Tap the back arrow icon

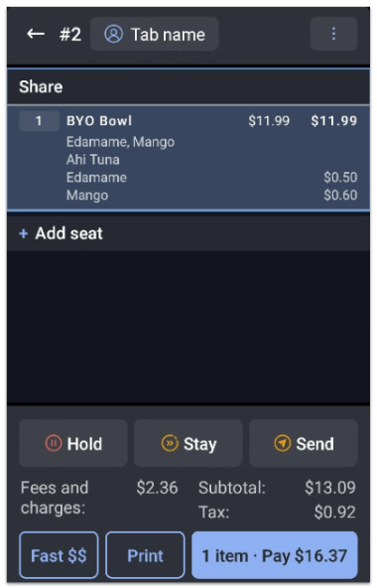36,34
